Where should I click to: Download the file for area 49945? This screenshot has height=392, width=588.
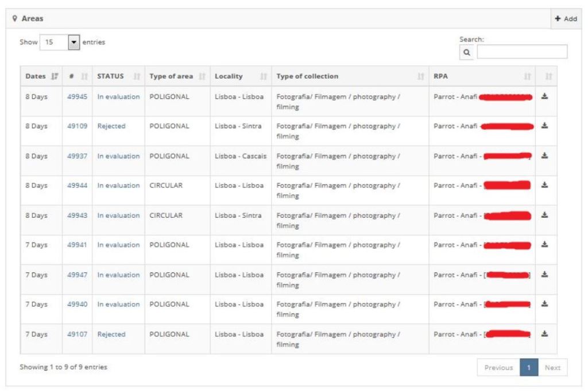pyautogui.click(x=545, y=97)
